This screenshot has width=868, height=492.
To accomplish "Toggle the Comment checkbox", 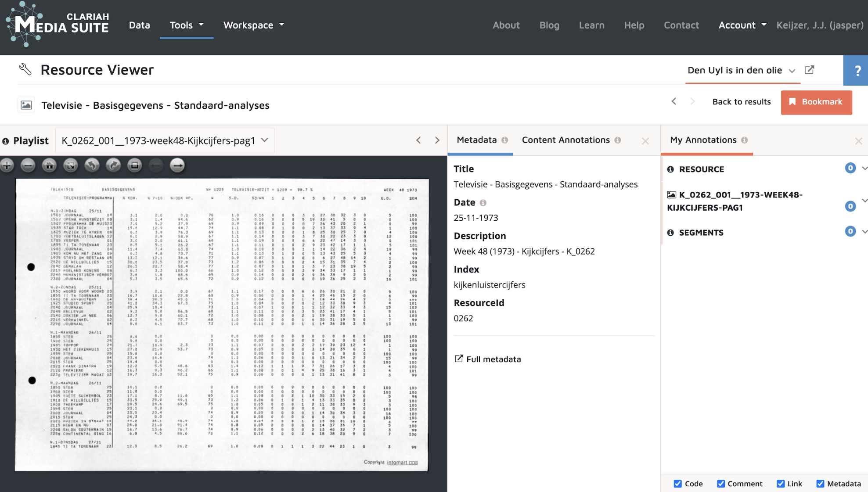I will tap(720, 483).
